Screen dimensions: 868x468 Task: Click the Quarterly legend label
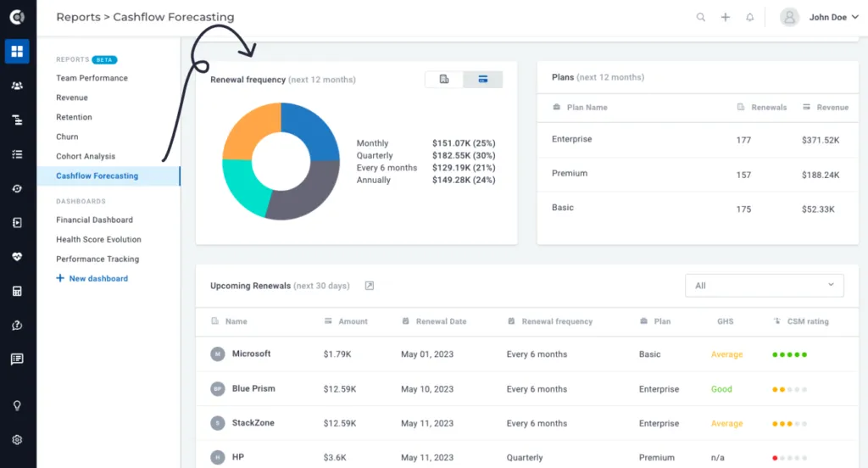(x=375, y=156)
